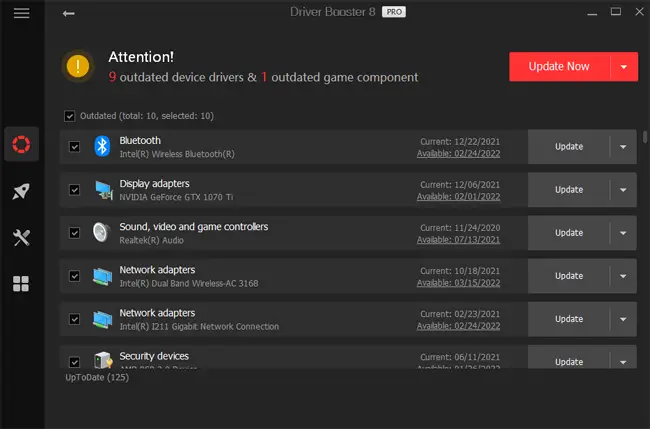Open Wireless-AC available 03/15/2022 link
This screenshot has height=429, width=650.
click(x=458, y=283)
